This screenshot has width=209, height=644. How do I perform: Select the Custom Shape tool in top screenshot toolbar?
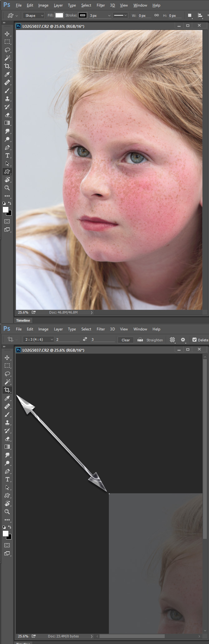pyautogui.click(x=7, y=172)
